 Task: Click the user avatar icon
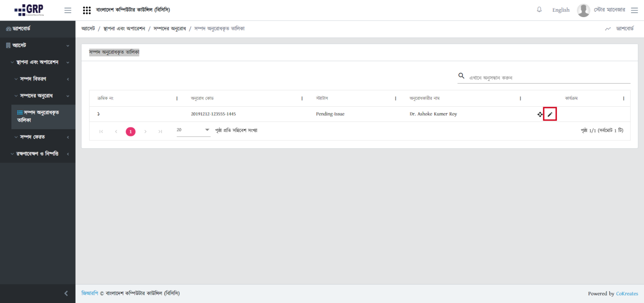point(583,10)
